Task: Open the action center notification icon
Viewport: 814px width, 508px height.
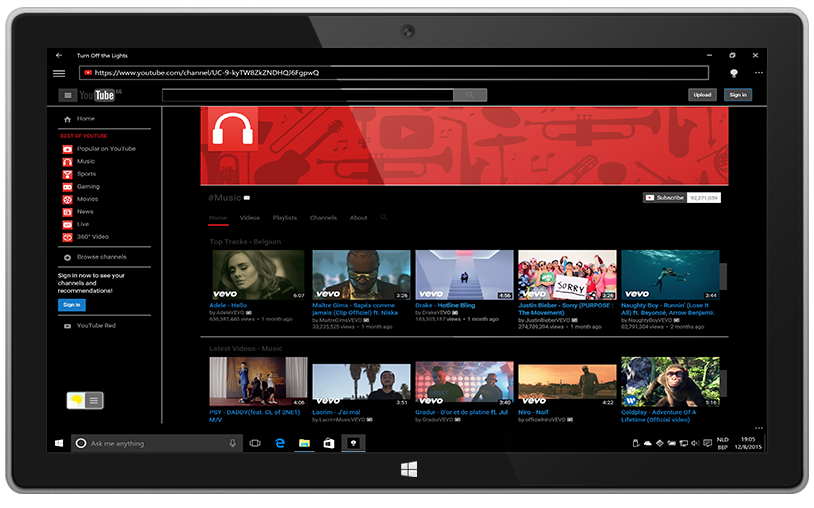Action: (707, 443)
